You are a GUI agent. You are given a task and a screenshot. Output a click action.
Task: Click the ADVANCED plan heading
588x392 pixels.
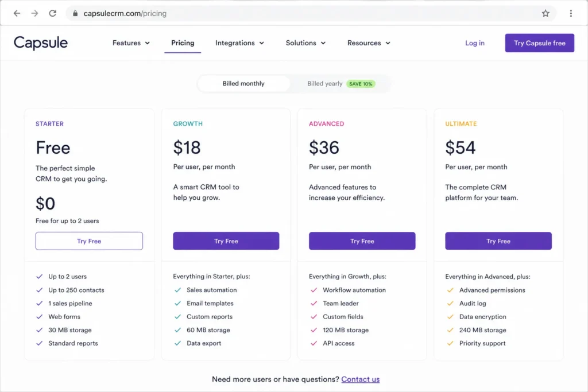click(x=327, y=123)
